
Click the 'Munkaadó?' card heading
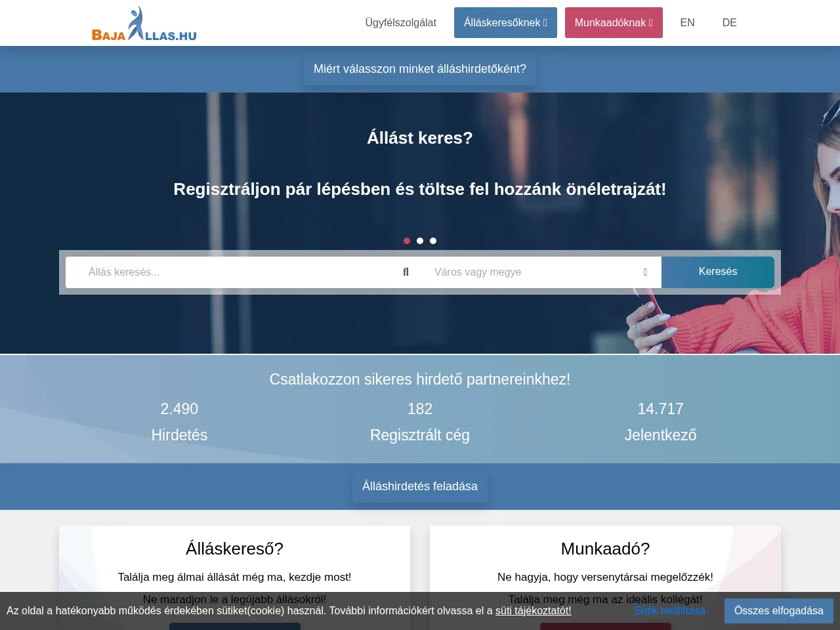pos(605,549)
